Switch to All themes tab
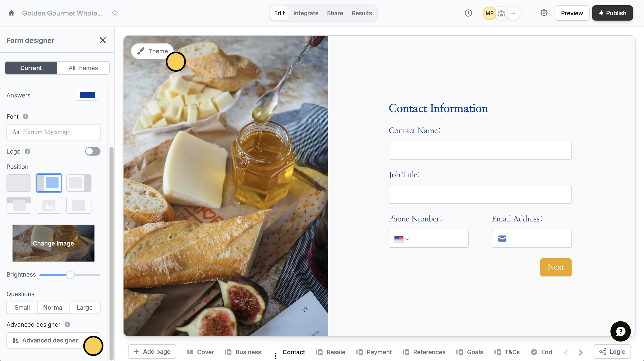Image resolution: width=644 pixels, height=361 pixels. tap(83, 68)
